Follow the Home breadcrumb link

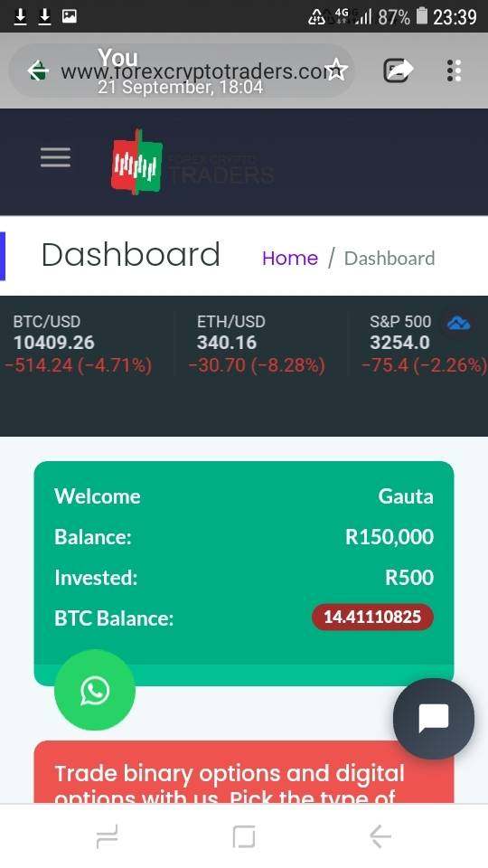[290, 258]
